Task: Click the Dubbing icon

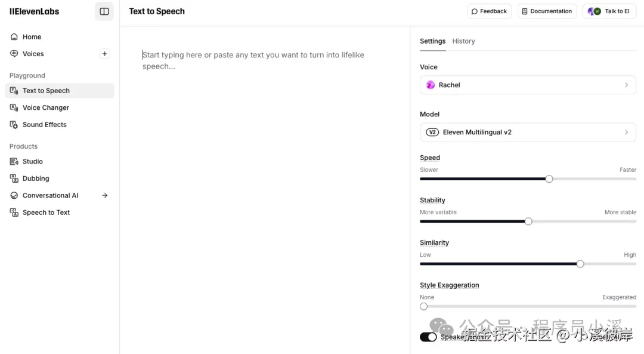Action: pos(14,178)
